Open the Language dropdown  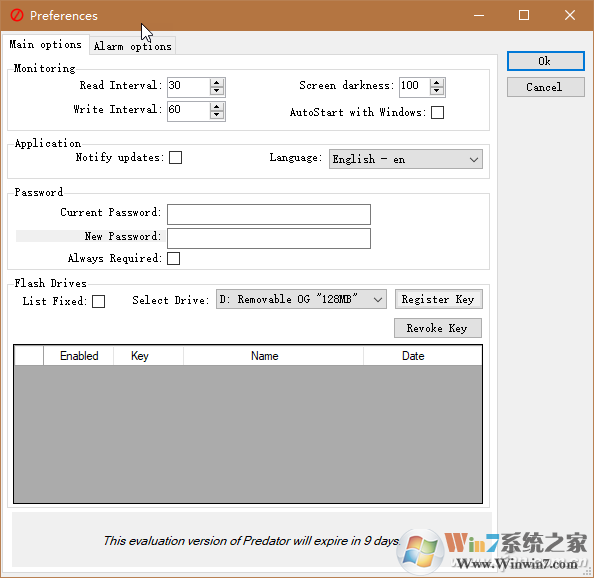pos(406,159)
